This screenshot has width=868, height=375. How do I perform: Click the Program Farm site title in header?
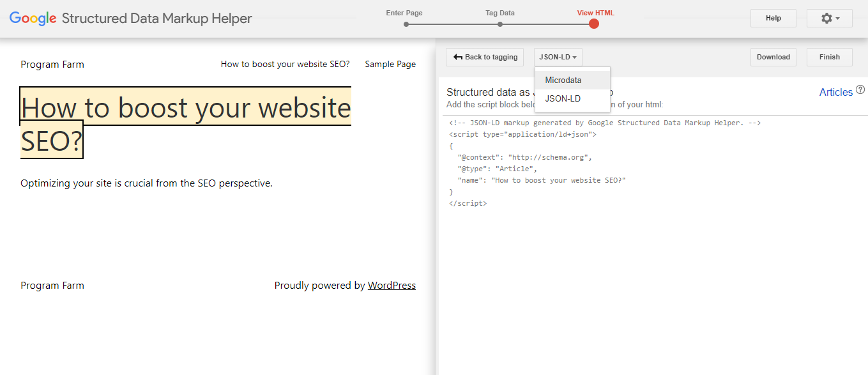[x=52, y=65]
